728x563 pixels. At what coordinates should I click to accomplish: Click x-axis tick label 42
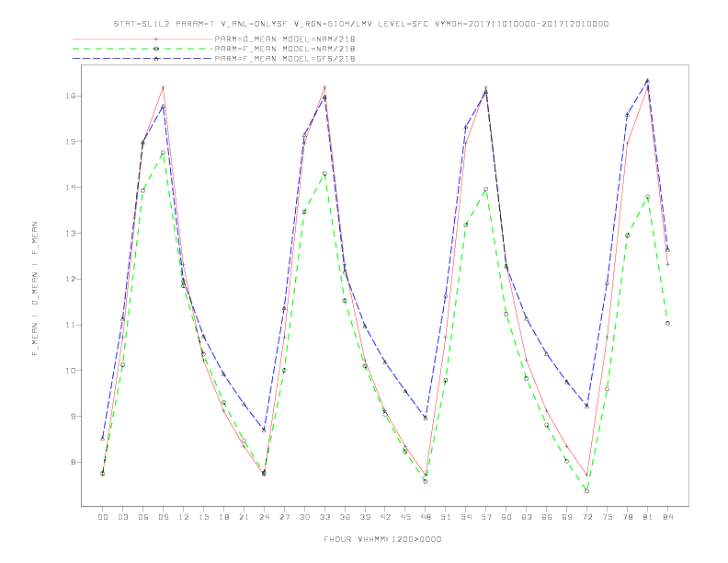click(385, 517)
